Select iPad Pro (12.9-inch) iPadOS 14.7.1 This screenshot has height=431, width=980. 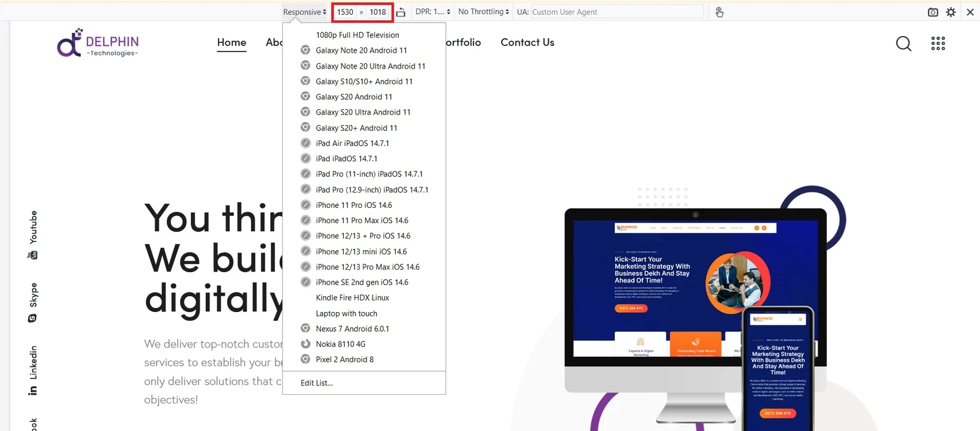click(364, 190)
